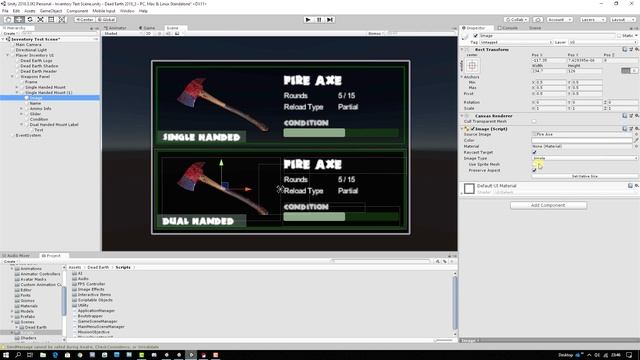
Task: Collapse the Weapons Panel node
Action: click(12, 76)
